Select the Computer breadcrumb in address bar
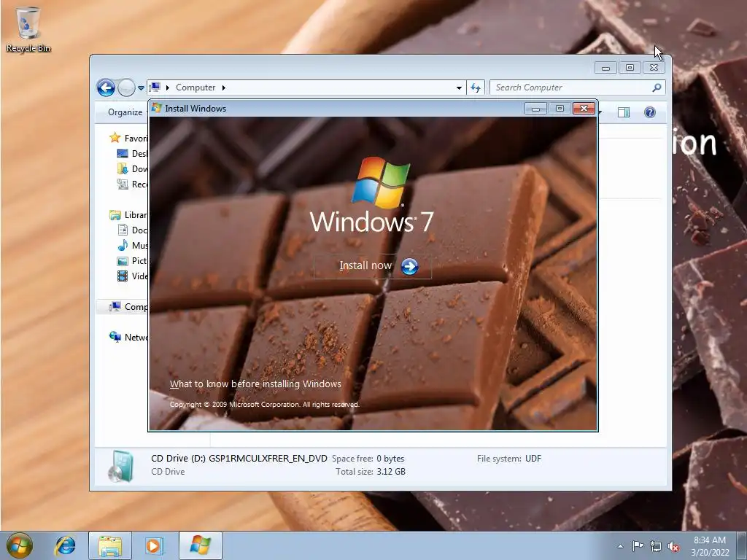747x560 pixels. (x=196, y=87)
